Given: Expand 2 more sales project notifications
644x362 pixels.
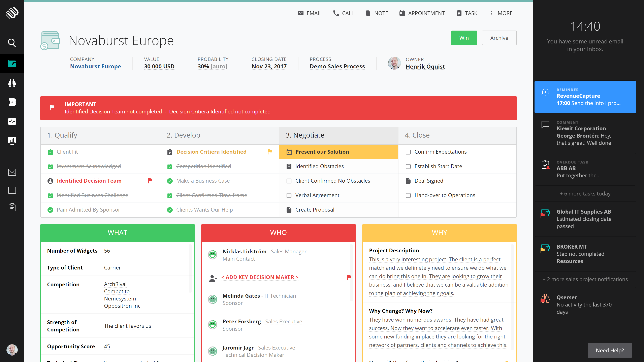Looking at the screenshot, I should pyautogui.click(x=585, y=279).
